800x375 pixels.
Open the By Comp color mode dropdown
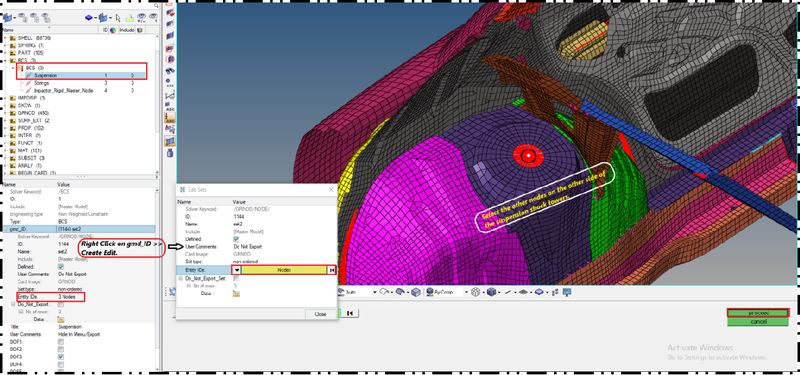click(465, 292)
